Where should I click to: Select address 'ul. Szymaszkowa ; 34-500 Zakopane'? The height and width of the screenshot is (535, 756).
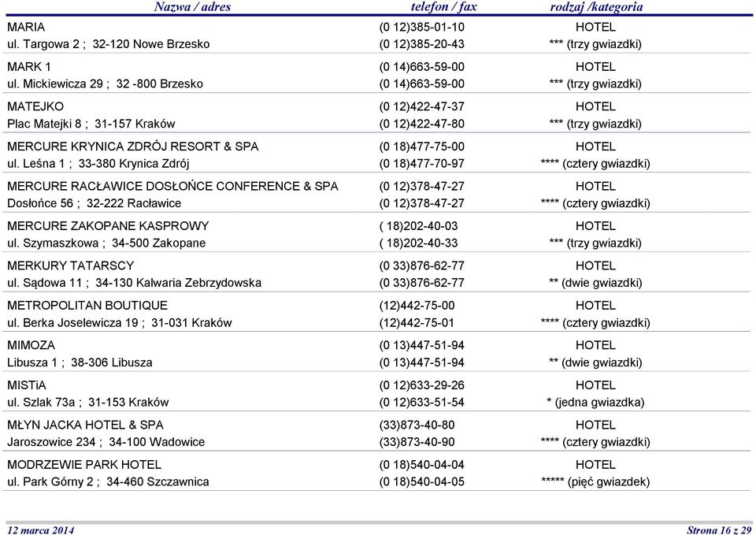(106, 243)
